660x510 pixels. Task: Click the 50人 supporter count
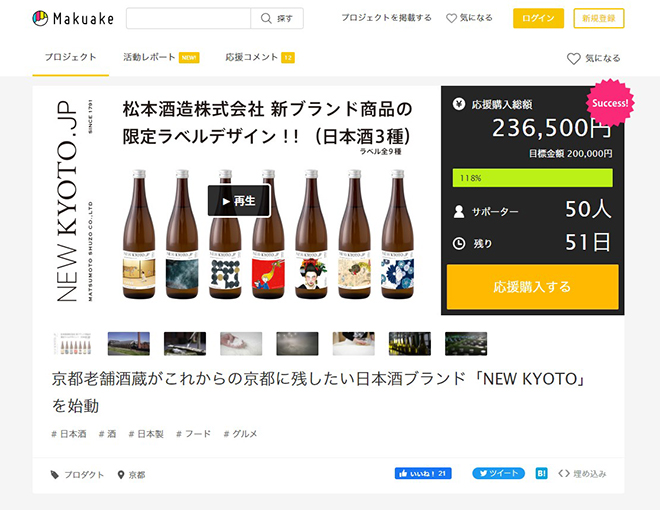(x=588, y=209)
